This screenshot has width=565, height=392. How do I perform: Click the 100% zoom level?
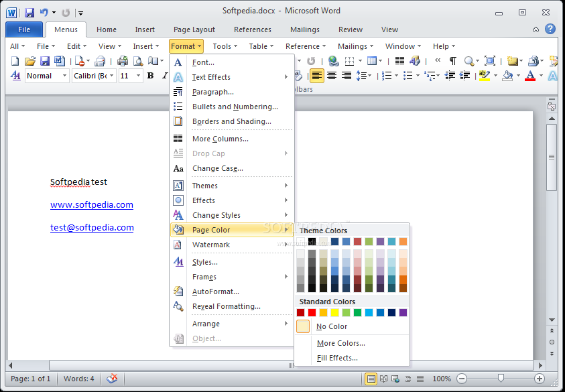[442, 379]
